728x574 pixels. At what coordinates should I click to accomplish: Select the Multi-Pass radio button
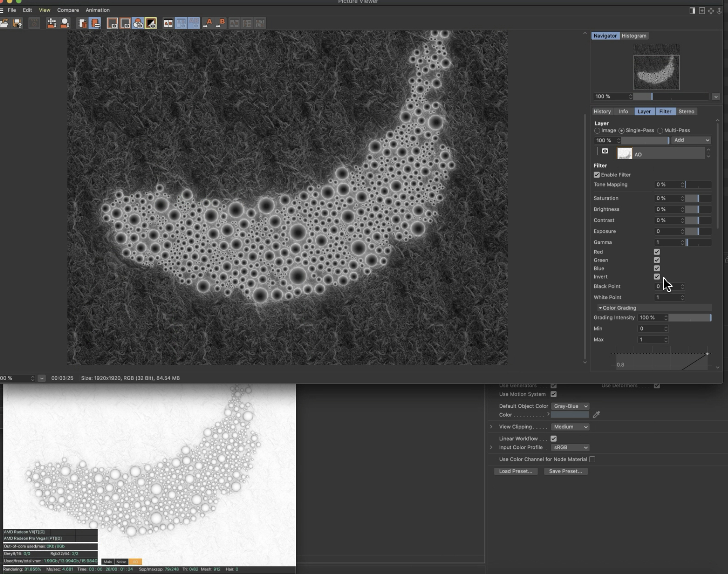coord(660,130)
